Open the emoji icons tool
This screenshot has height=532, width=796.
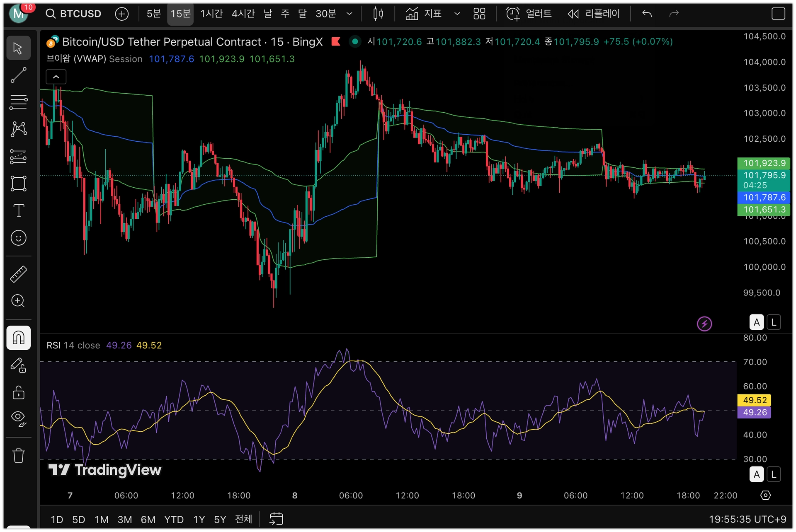(18, 238)
